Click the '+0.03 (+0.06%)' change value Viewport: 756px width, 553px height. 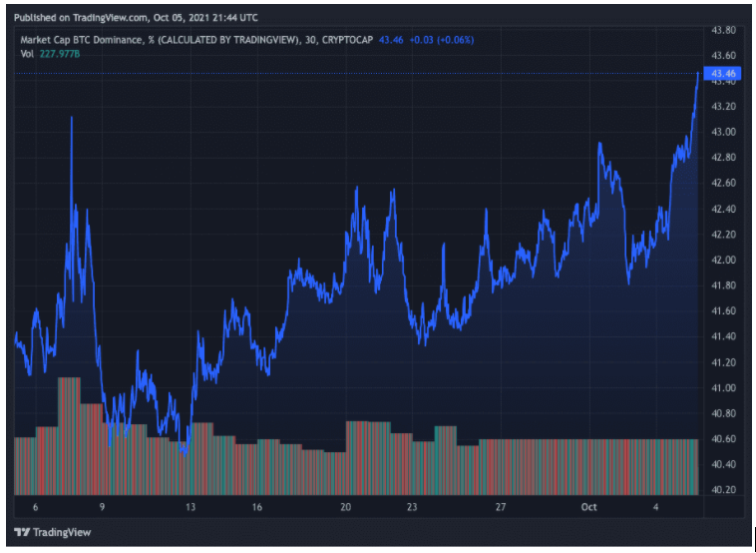(441, 40)
